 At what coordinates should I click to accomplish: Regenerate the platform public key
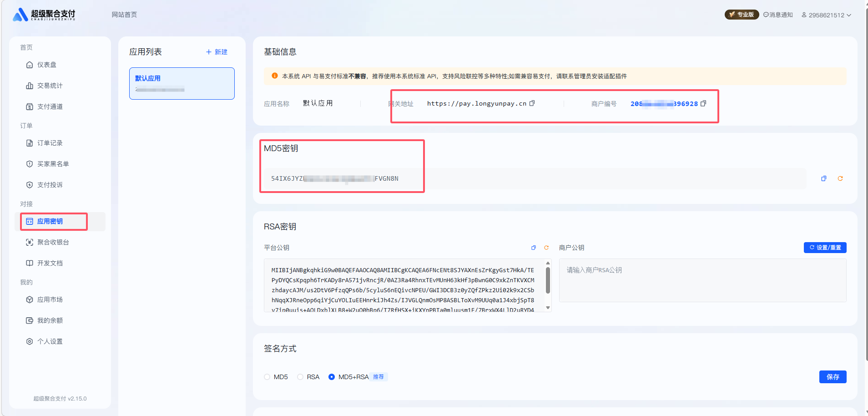click(546, 248)
